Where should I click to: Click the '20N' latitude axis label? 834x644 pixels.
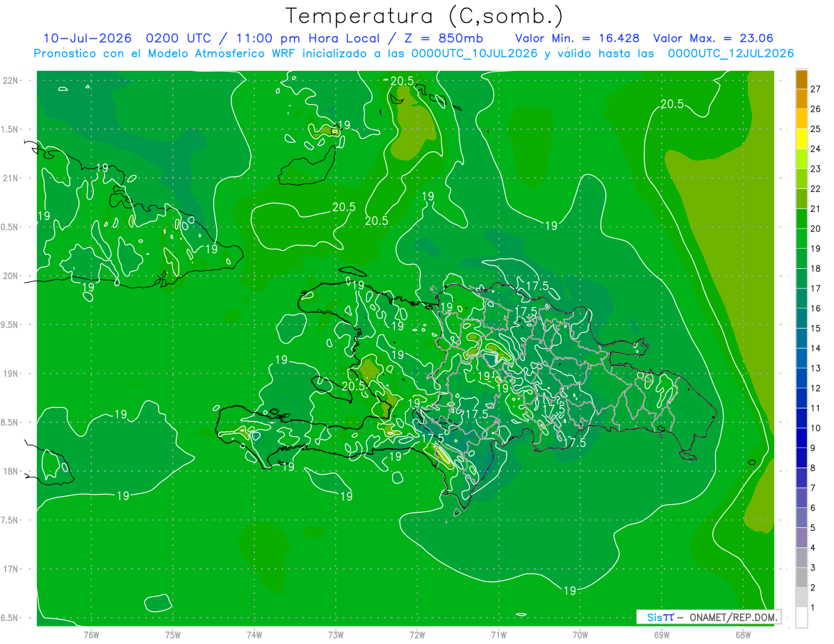pyautogui.click(x=12, y=276)
